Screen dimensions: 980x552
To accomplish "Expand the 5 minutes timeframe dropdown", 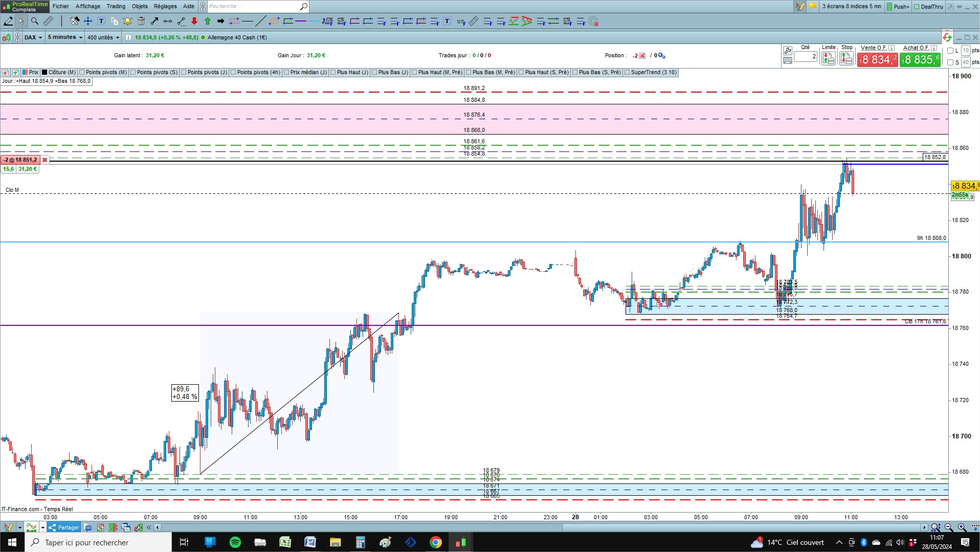I will click(x=65, y=37).
